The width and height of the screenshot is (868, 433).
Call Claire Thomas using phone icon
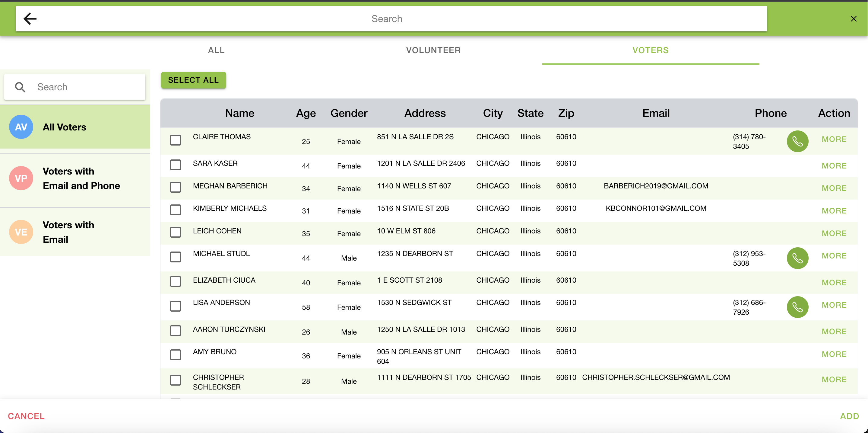[x=797, y=141]
